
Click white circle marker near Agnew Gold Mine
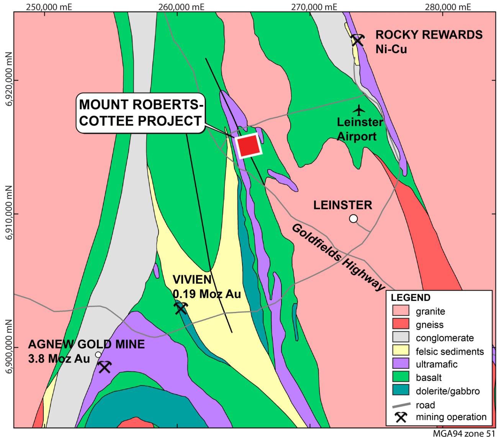98,354
